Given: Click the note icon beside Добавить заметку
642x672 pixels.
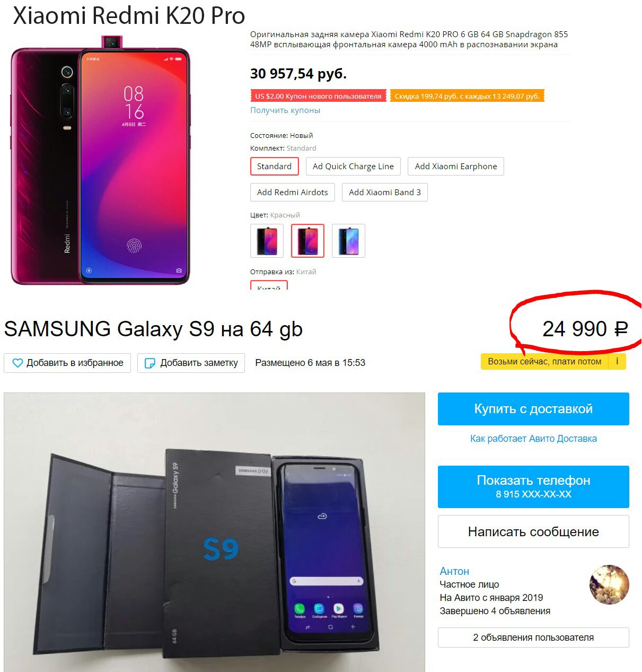Looking at the screenshot, I should [150, 363].
